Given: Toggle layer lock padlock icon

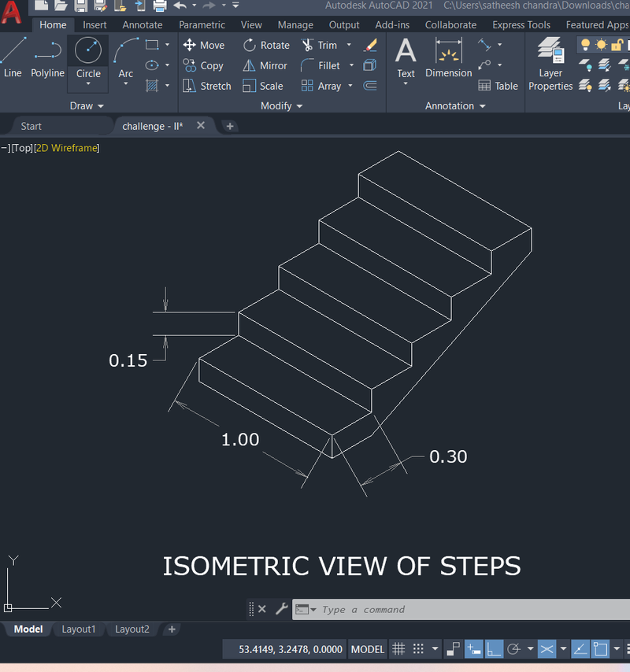Looking at the screenshot, I should (x=617, y=44).
